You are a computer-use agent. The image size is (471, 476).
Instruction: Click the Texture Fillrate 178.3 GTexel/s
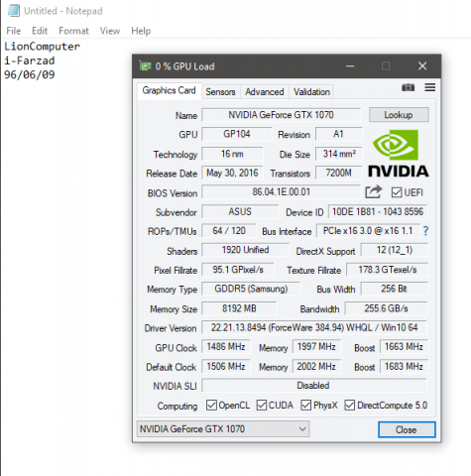click(x=388, y=270)
